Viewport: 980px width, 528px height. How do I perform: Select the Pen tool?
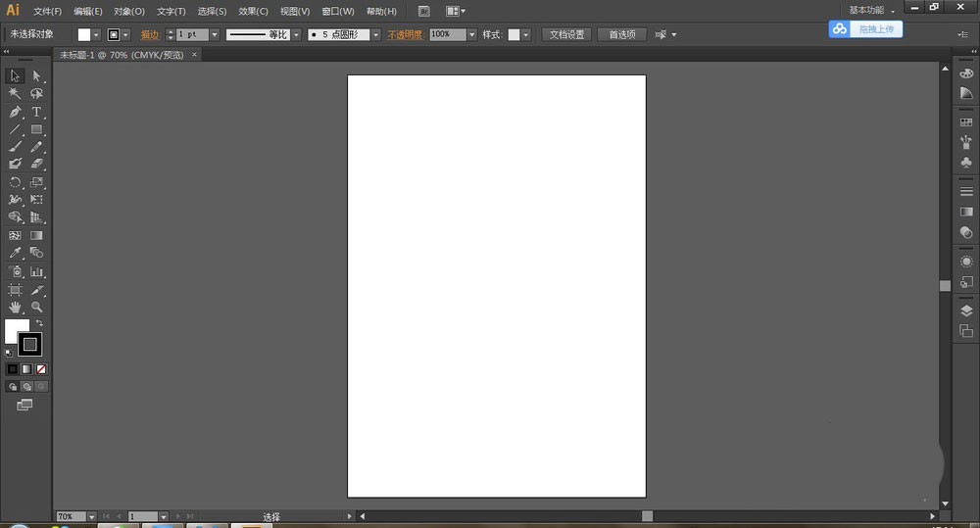[16, 112]
